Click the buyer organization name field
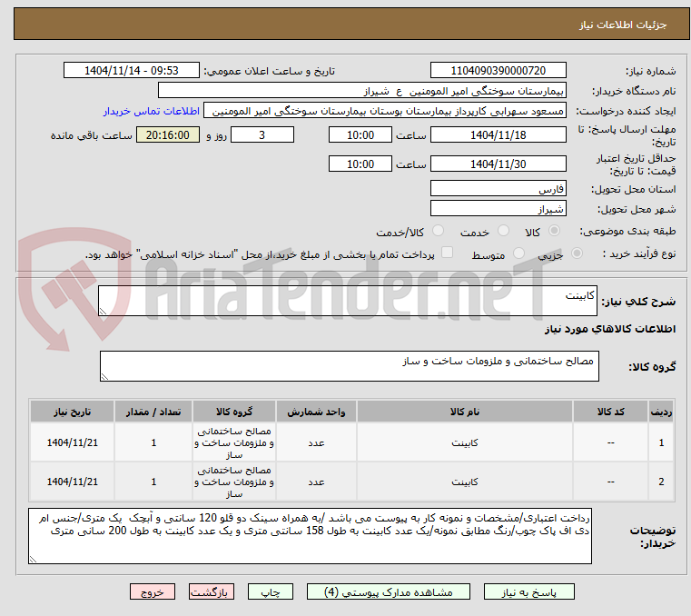The height and width of the screenshot is (616, 691). point(361,91)
